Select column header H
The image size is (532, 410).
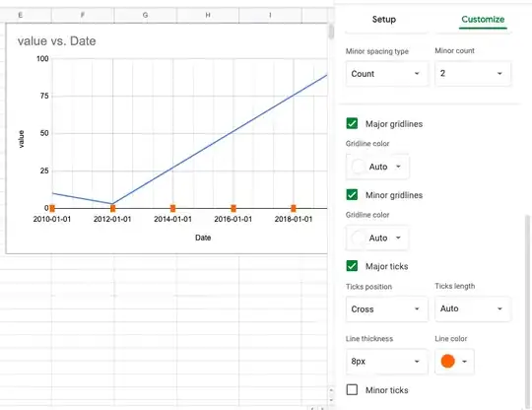click(208, 15)
